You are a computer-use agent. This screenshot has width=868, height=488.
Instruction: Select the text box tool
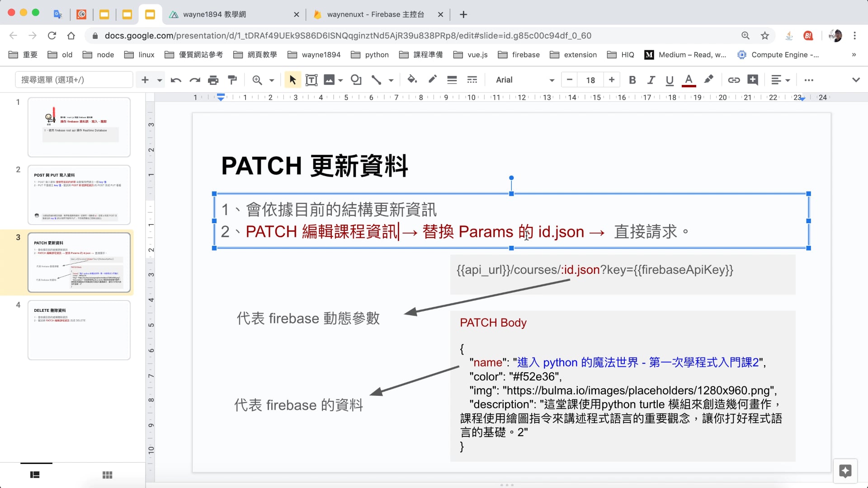(x=311, y=80)
